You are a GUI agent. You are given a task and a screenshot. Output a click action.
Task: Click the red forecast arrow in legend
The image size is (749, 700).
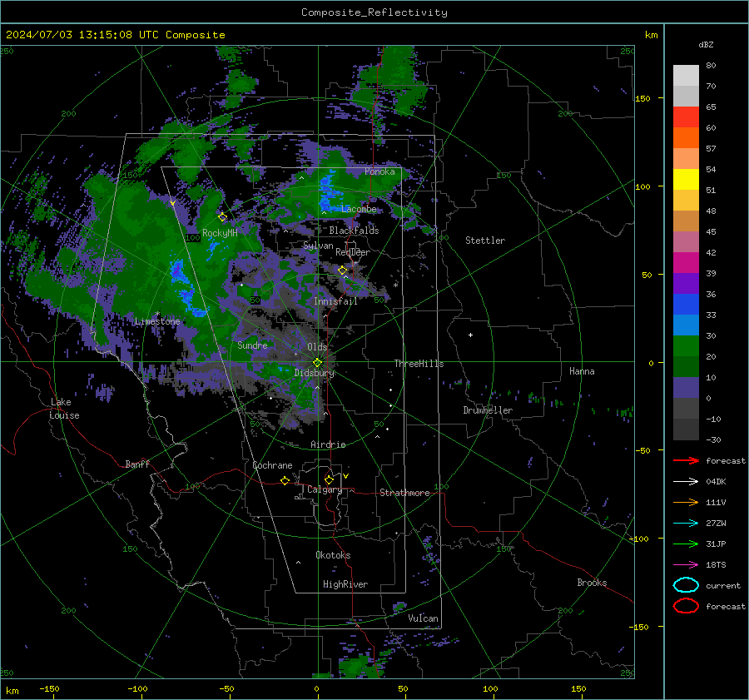pyautogui.click(x=686, y=460)
